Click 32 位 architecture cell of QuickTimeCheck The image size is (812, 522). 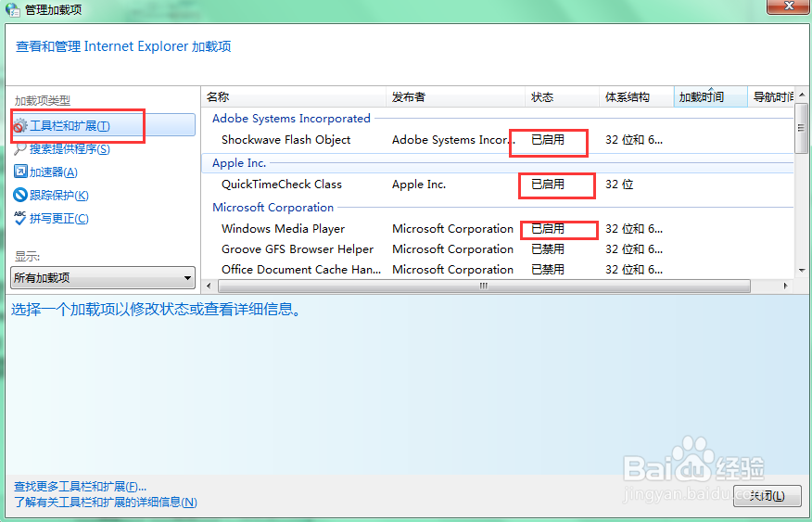click(x=619, y=185)
